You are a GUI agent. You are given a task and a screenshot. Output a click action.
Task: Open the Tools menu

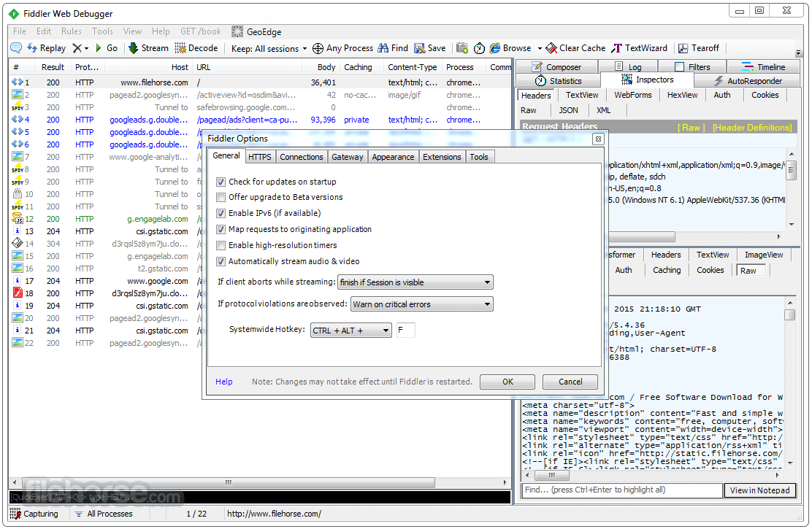pos(102,31)
